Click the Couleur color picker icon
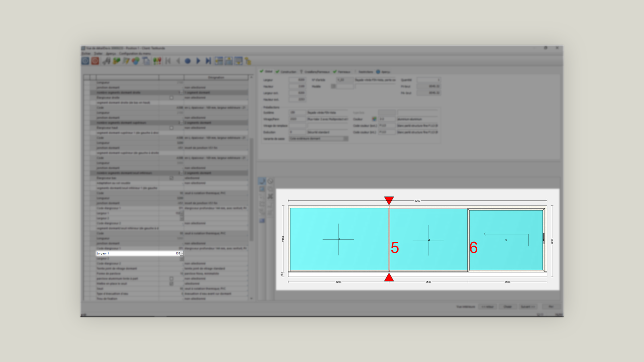644x362 pixels. [x=374, y=119]
